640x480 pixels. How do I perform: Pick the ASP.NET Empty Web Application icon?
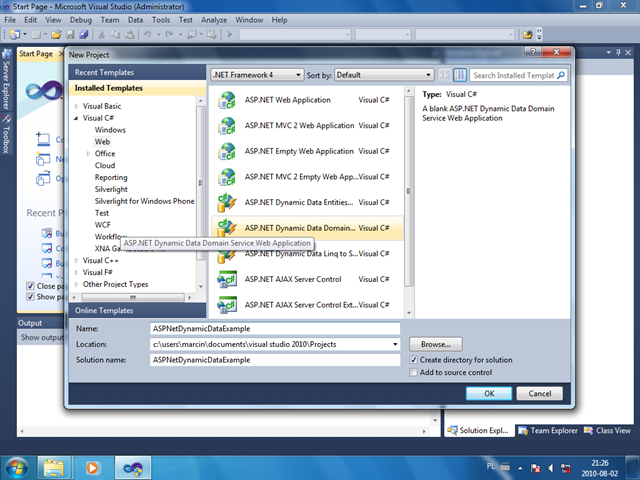click(x=227, y=151)
